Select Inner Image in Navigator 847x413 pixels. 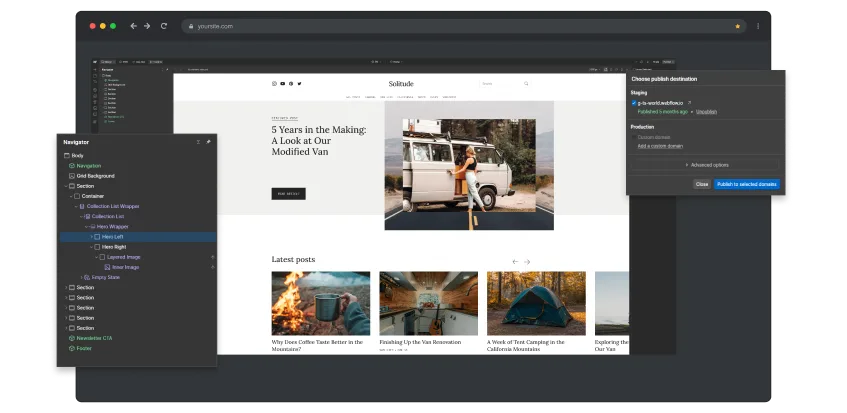click(125, 267)
